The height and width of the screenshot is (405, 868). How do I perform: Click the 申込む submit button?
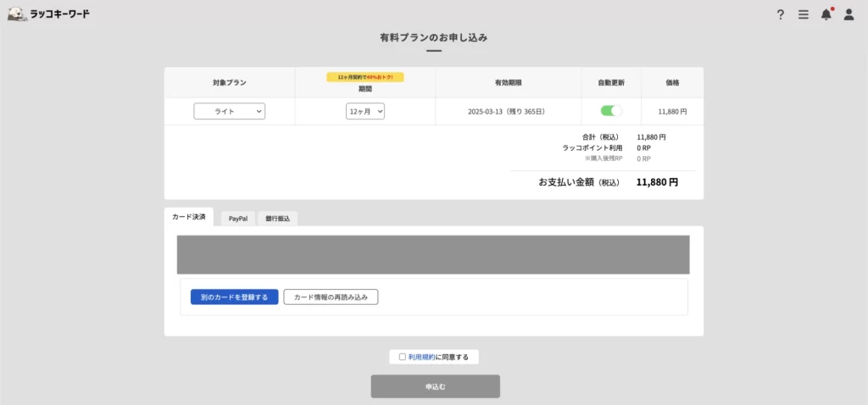click(x=435, y=386)
